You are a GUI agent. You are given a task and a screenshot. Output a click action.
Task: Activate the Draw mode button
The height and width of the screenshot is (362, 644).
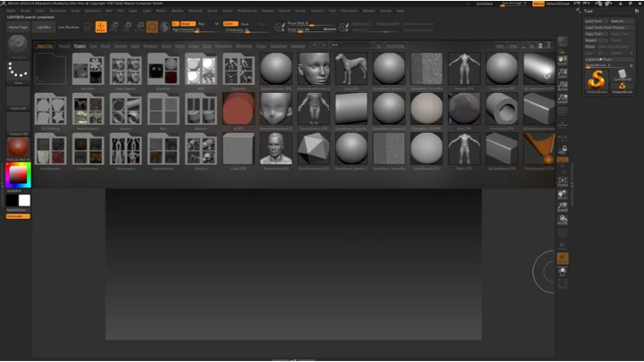tap(100, 27)
